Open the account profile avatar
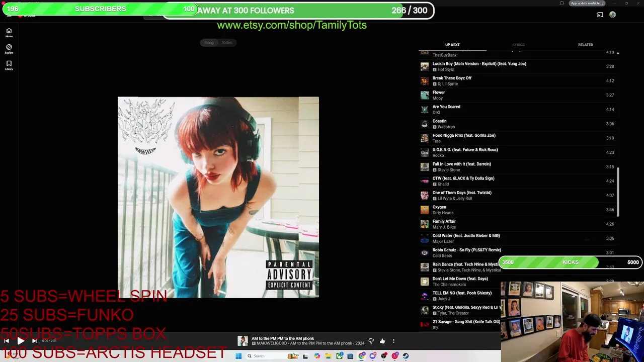Viewport: 644px width, 362px height. 612,15
